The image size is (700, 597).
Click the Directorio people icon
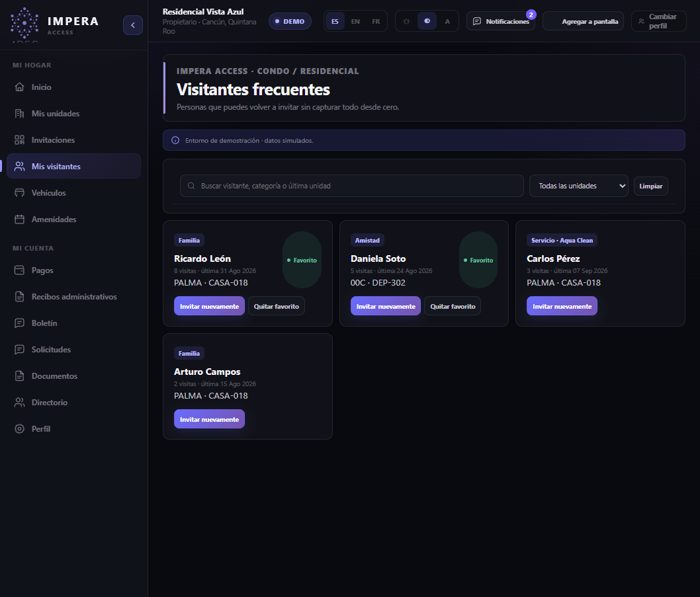point(19,402)
